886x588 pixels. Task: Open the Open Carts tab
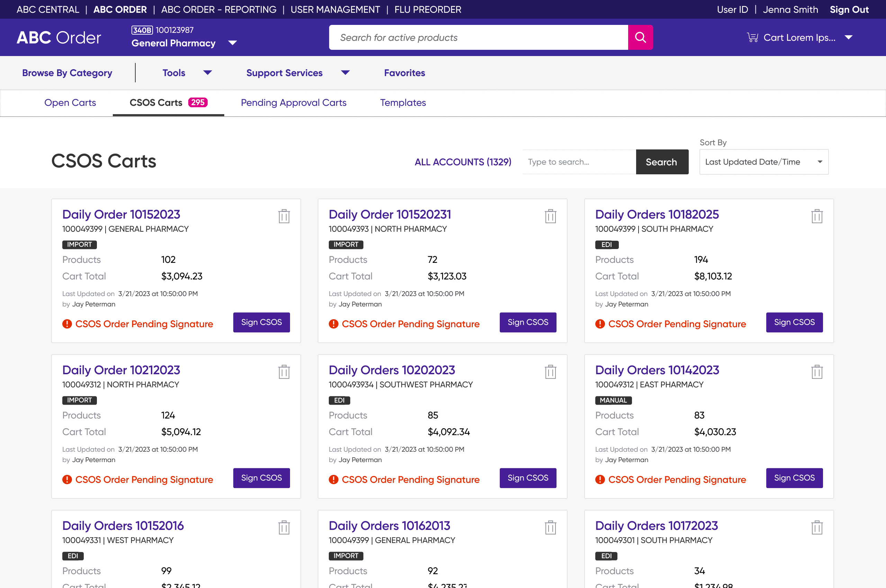[x=70, y=102]
